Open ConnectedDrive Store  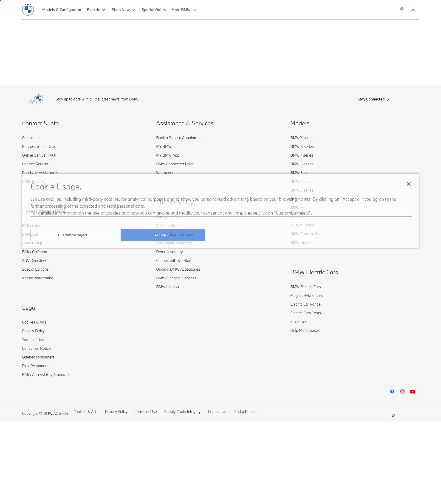pyautogui.click(x=174, y=261)
